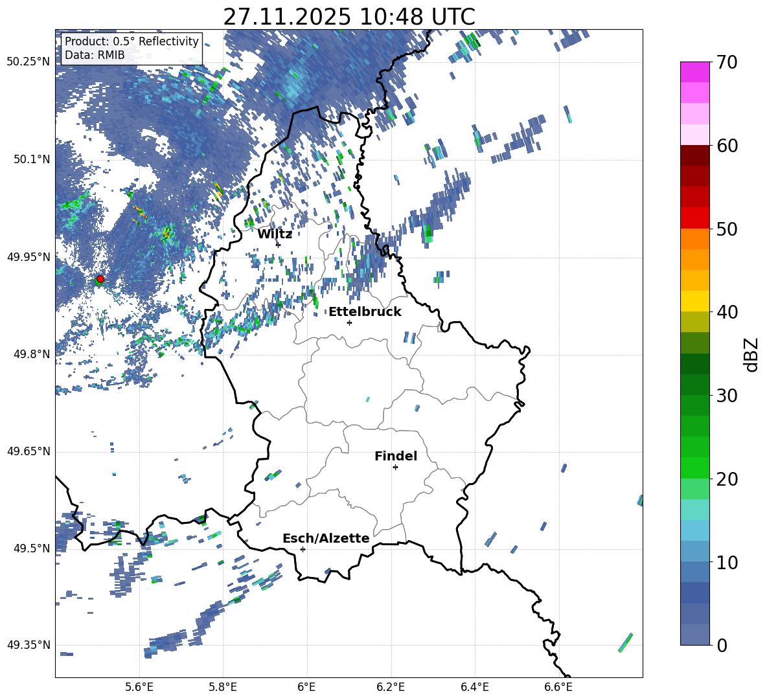Click the 20 tick label on colorbar
This screenshot has height=700, width=767.
(x=727, y=479)
